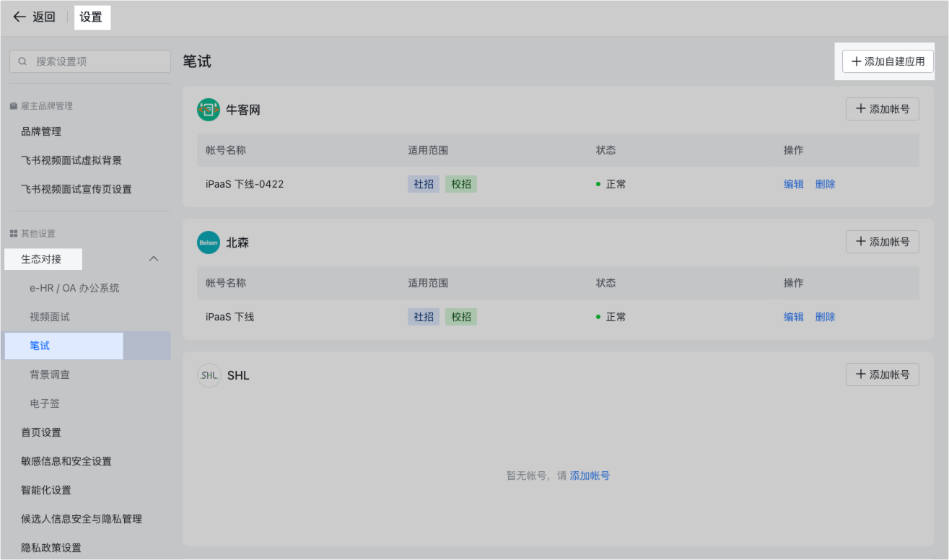This screenshot has height=560, width=949.
Task: Click the search magnifier icon
Action: (23, 62)
